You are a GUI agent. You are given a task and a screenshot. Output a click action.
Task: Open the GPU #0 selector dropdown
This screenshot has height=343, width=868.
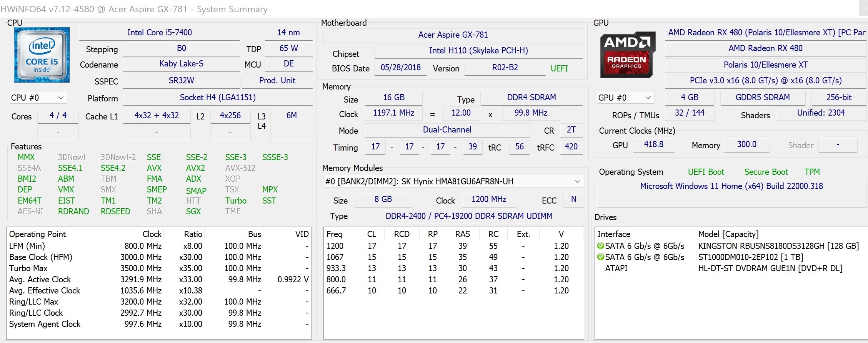625,98
